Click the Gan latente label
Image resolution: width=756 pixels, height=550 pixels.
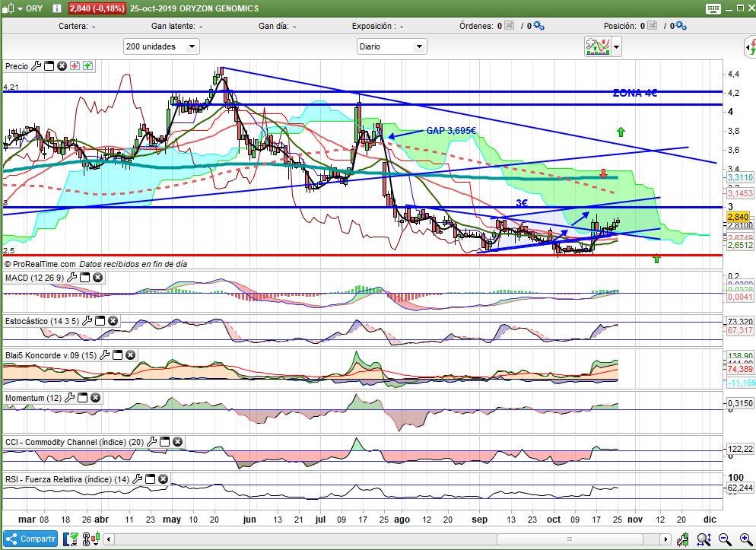[x=173, y=26]
